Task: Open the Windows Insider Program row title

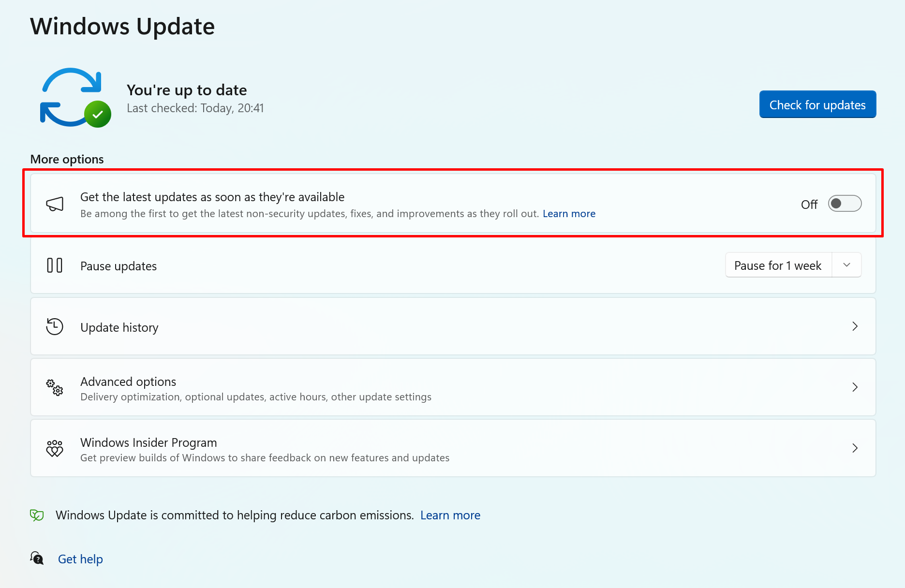Action: click(148, 442)
